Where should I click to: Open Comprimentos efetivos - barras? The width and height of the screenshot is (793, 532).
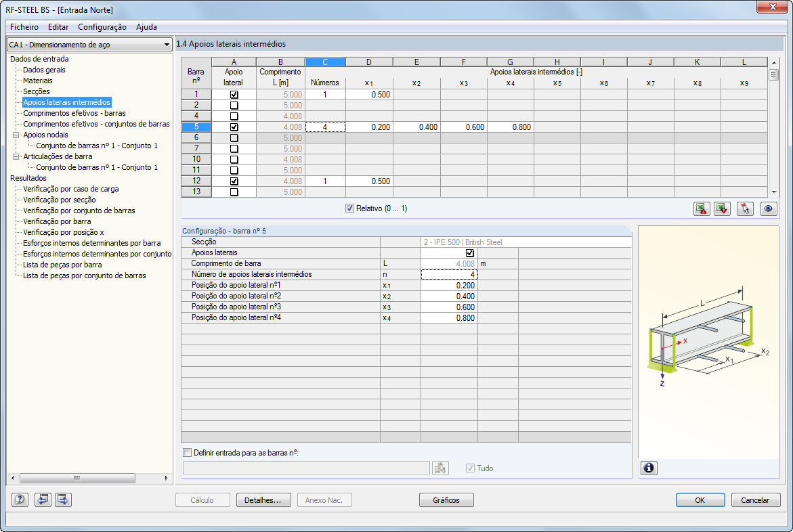74,113
